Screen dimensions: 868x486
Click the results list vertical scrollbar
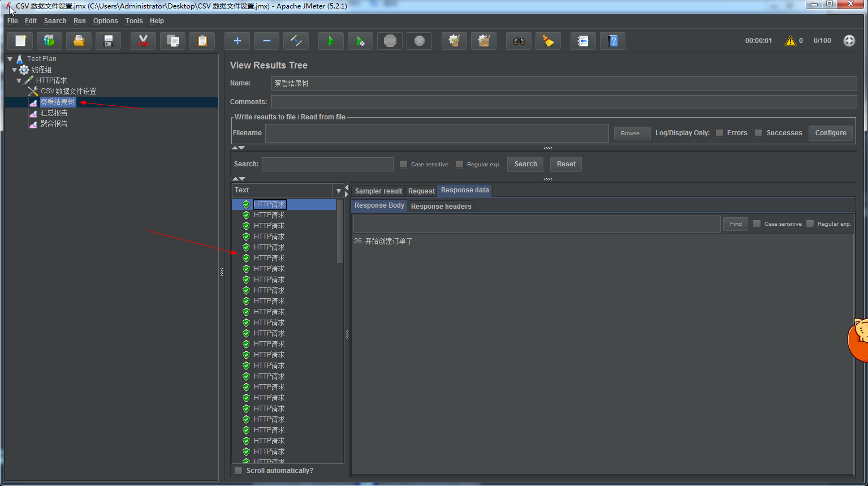point(340,232)
